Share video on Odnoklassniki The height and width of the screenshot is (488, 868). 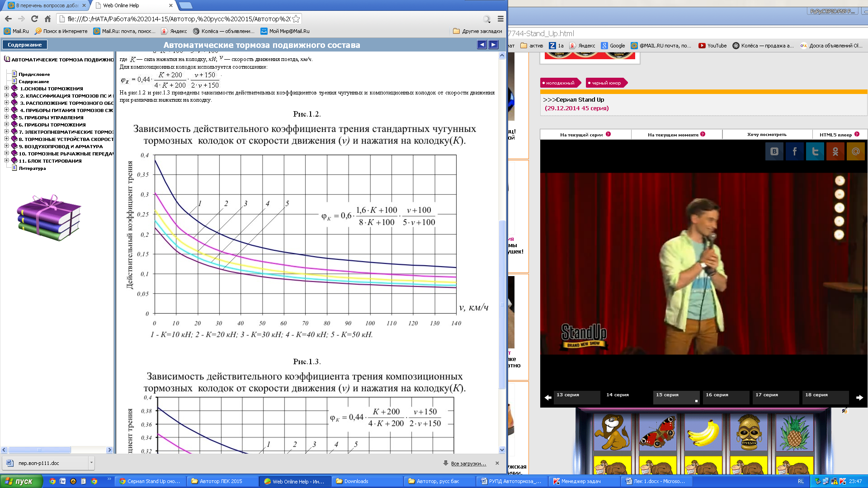[835, 151]
